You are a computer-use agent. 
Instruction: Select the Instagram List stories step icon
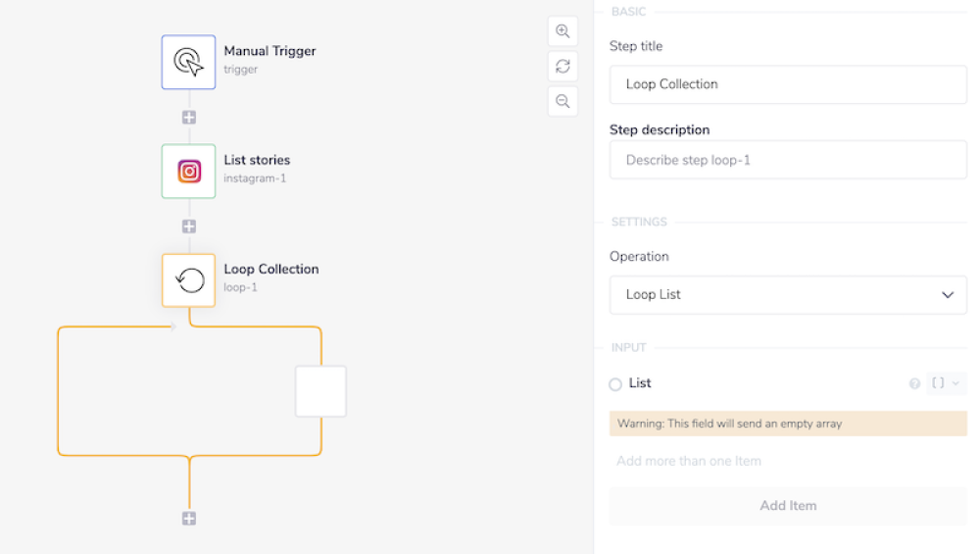point(188,172)
